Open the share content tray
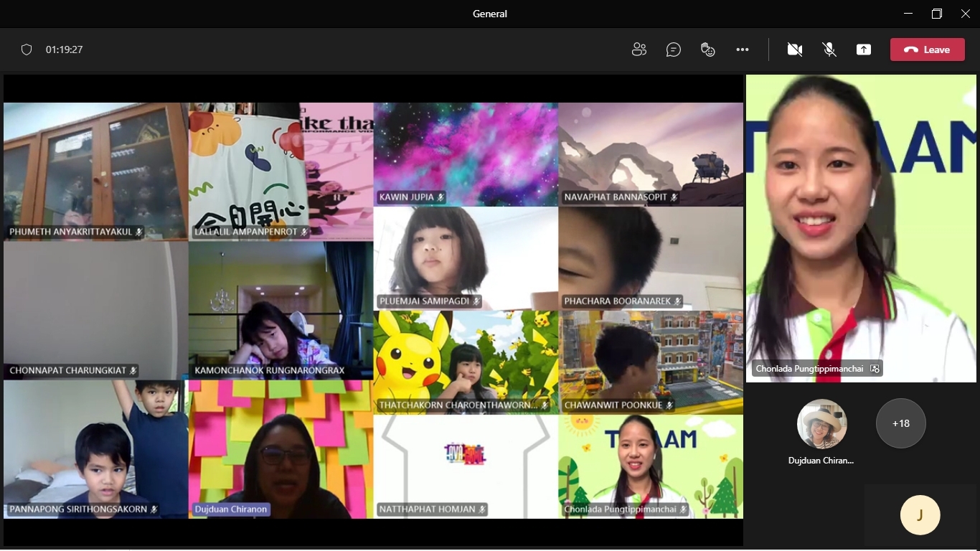The width and height of the screenshot is (980, 551). click(864, 50)
